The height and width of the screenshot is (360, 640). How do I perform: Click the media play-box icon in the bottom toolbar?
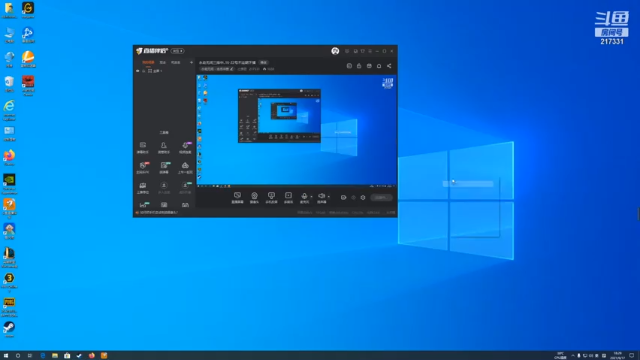coord(288,196)
